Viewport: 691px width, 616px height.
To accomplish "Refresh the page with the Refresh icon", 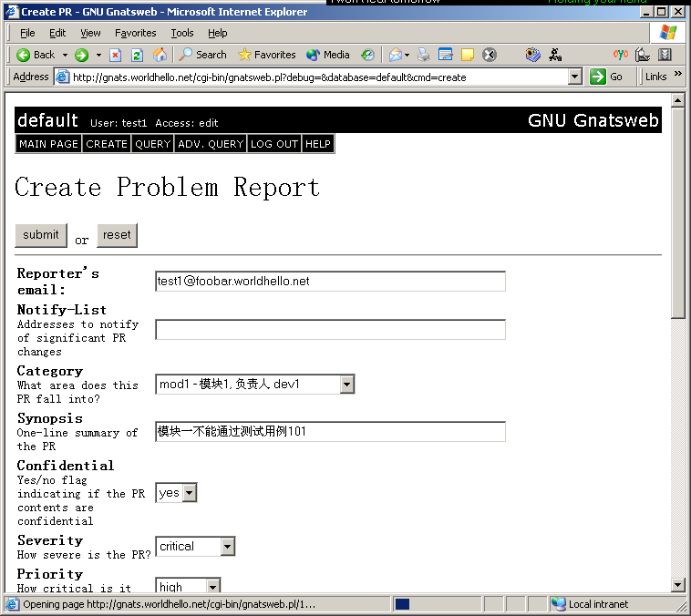I will (x=137, y=55).
